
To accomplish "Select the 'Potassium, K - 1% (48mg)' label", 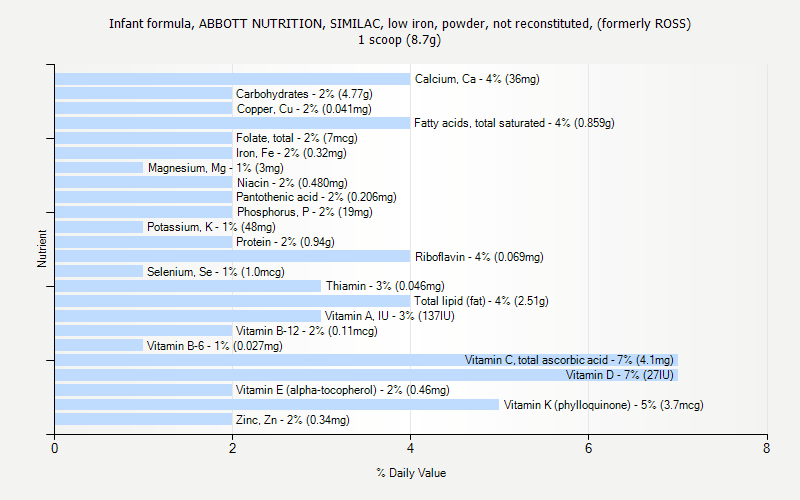I will 211,227.
